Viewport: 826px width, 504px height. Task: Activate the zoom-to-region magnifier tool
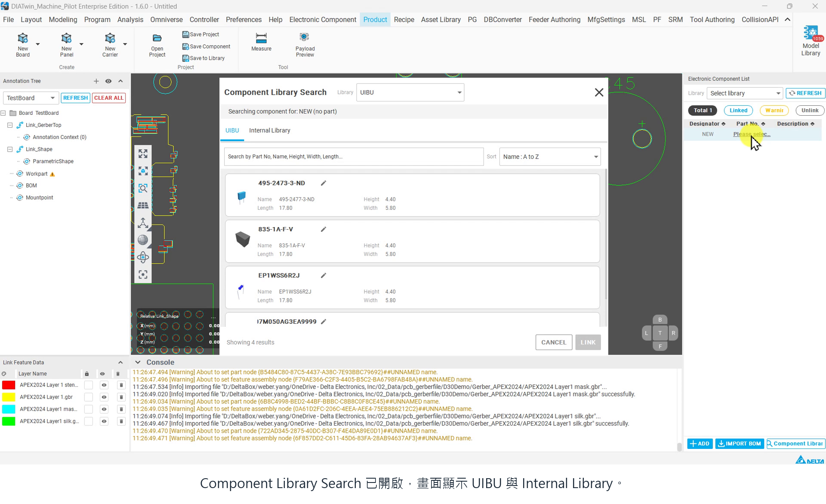coord(143,188)
